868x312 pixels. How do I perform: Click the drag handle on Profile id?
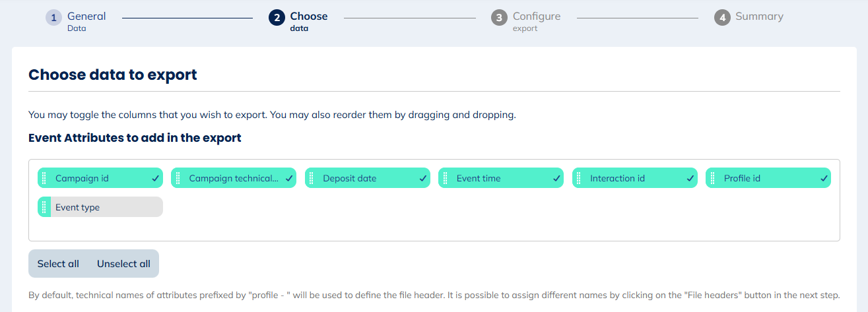click(712, 178)
